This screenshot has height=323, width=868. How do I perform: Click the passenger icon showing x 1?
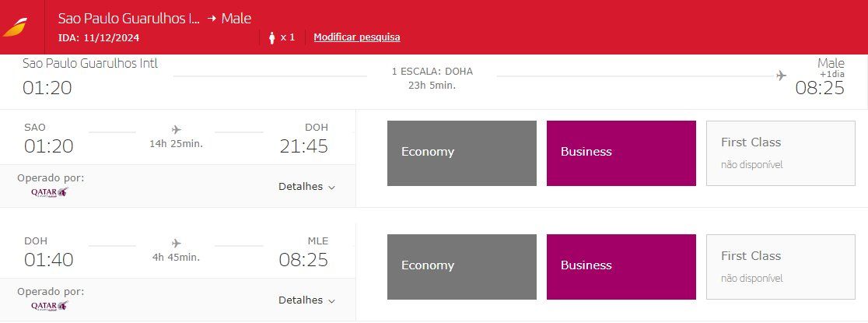[272, 37]
